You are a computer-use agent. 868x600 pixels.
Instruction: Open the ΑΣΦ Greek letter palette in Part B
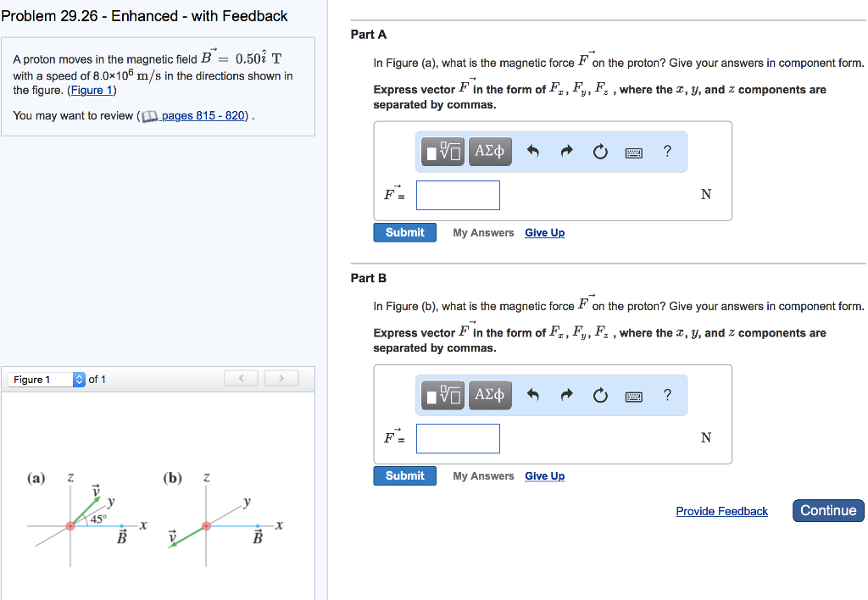click(490, 395)
